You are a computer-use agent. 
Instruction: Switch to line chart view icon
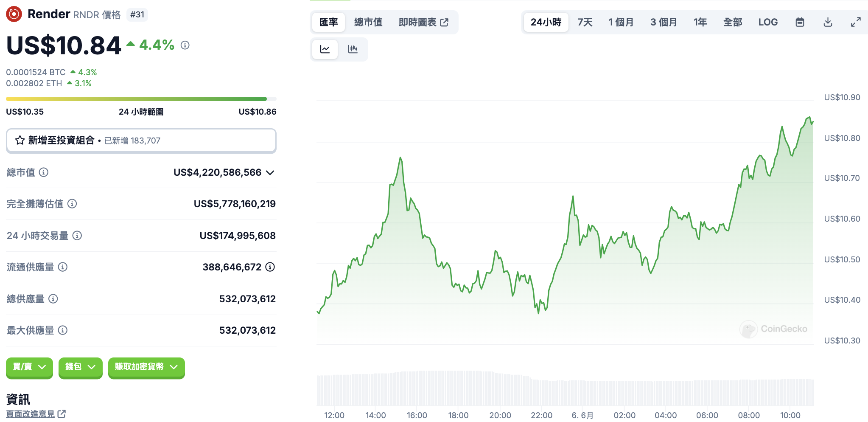325,49
